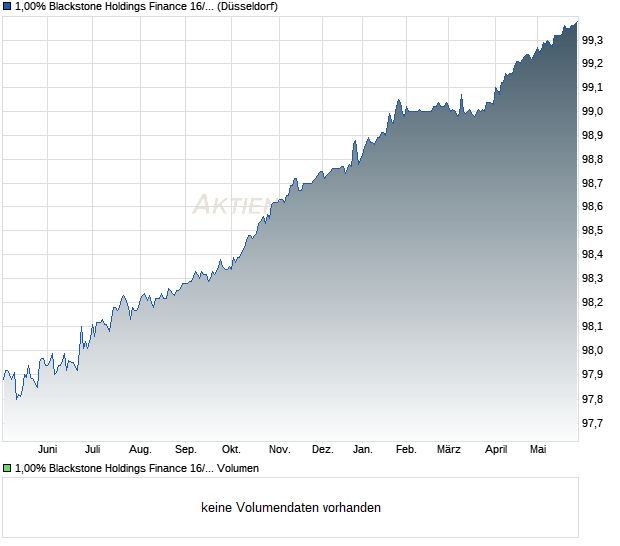Click the Volumen legend label text
Image resolution: width=620 pixels, height=546 pixels.
click(137, 469)
